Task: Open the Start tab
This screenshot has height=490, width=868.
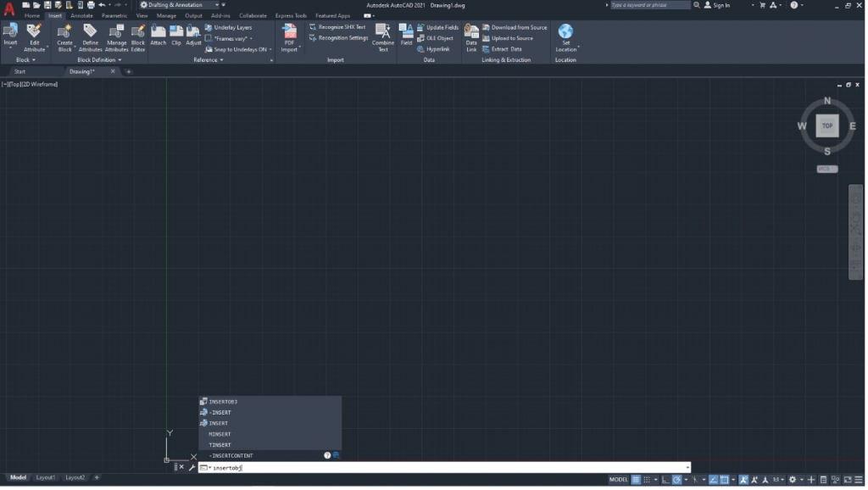Action: pyautogui.click(x=19, y=71)
